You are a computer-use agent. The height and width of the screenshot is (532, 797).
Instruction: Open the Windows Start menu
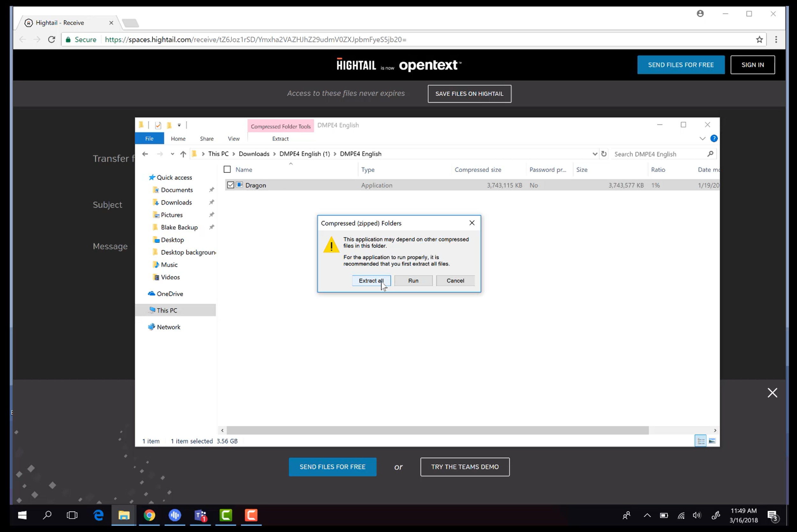pyautogui.click(x=22, y=515)
